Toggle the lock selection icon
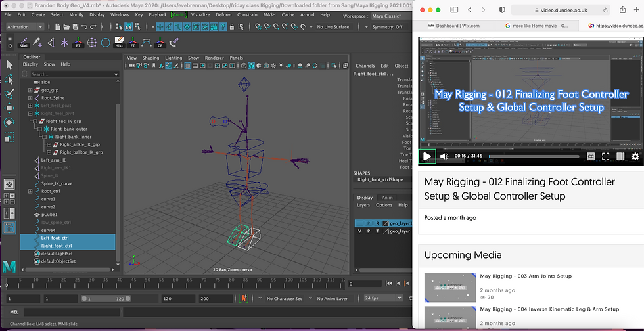This screenshot has width=644, height=331. (x=232, y=27)
